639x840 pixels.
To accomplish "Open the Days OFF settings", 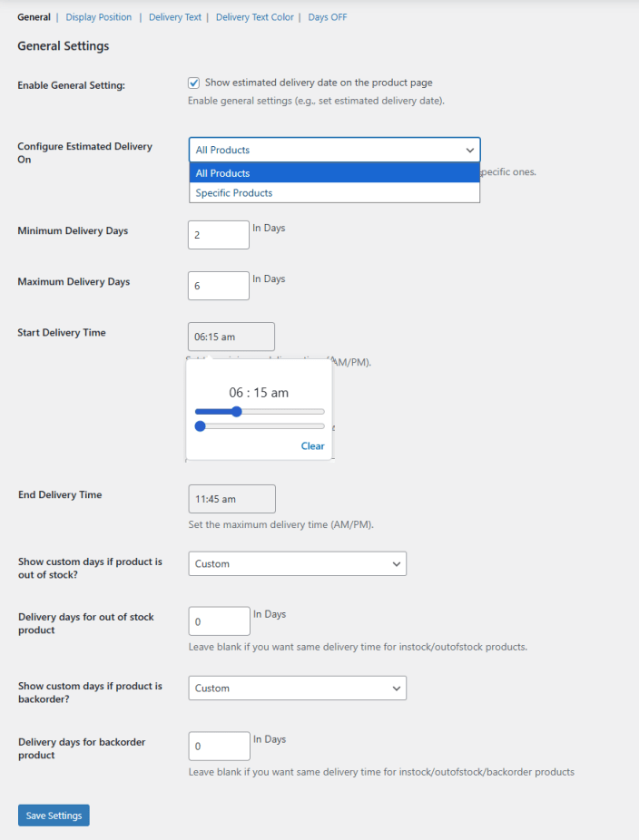I will coord(327,16).
